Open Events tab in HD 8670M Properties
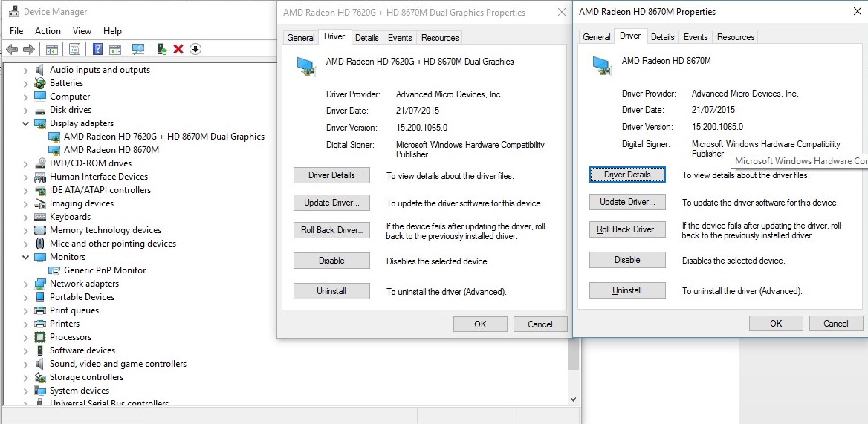This screenshot has width=868, height=424. [696, 37]
